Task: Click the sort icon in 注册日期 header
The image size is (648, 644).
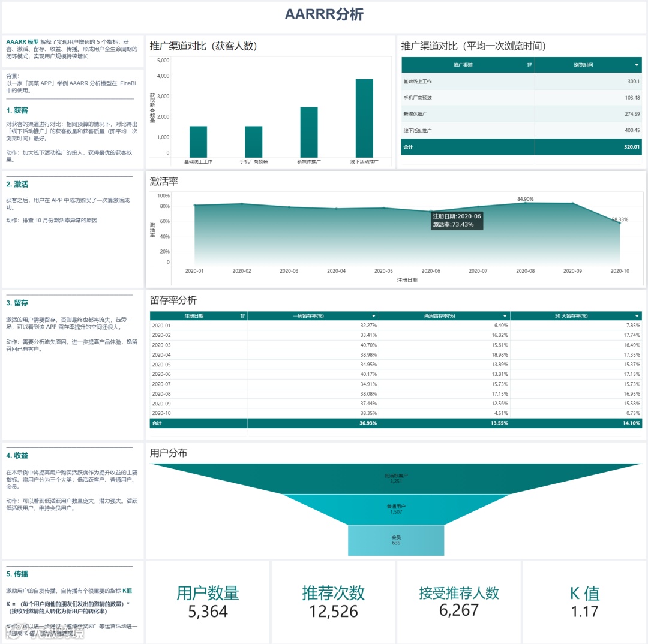Action: tap(242, 316)
